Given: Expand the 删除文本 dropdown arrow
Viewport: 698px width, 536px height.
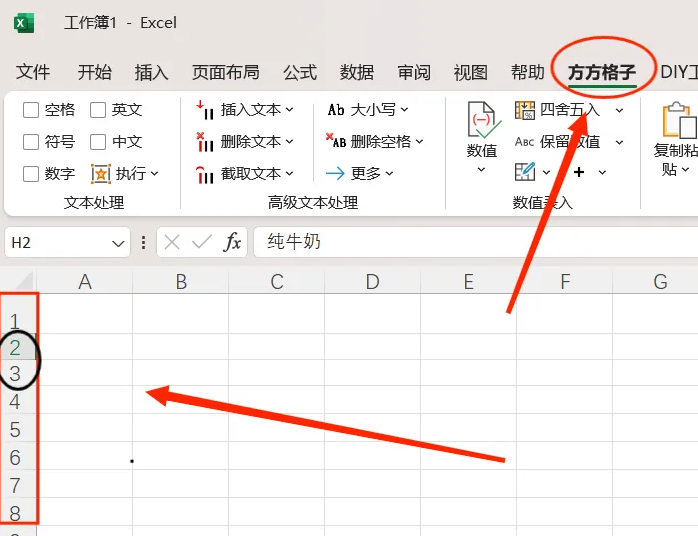Looking at the screenshot, I should [290, 142].
